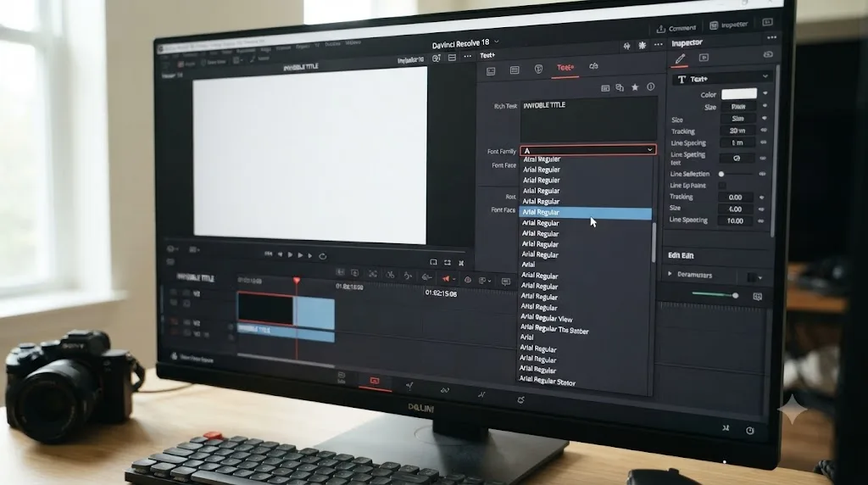
Task: Open the layout tab icon with text lines
Action: 515,70
